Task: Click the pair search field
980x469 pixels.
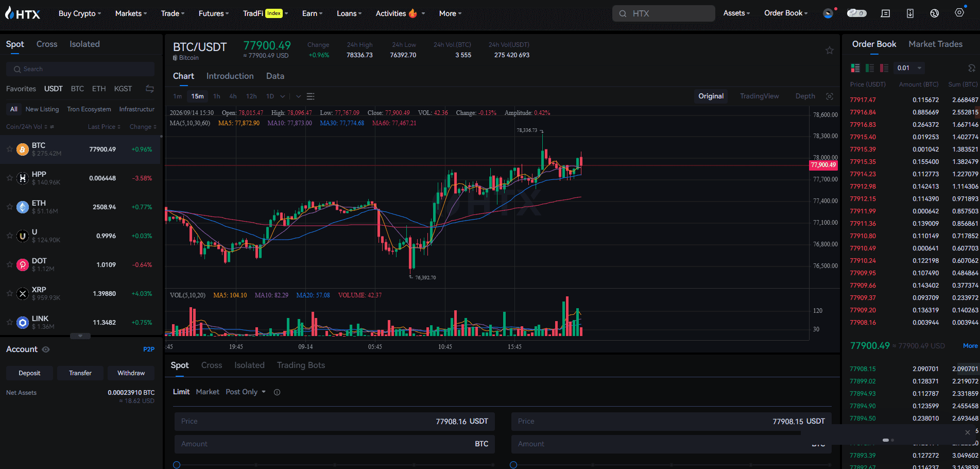Action: 80,69
